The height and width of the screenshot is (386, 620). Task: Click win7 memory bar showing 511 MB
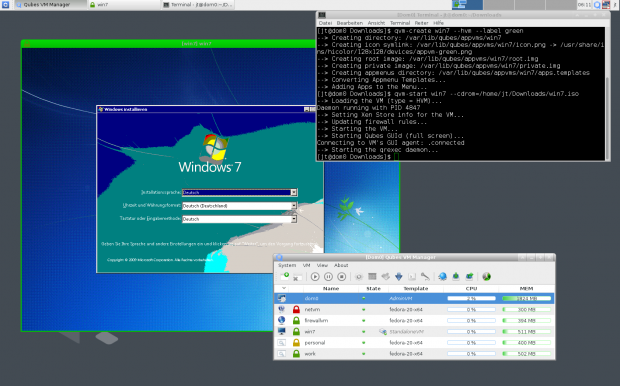526,331
